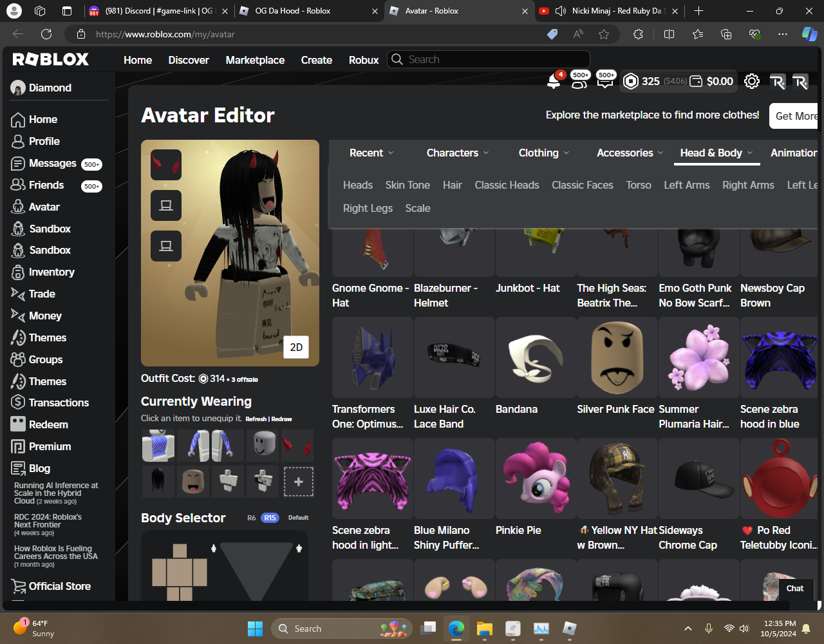The width and height of the screenshot is (824, 644).
Task: Expand the Recent dropdown
Action: point(371,153)
